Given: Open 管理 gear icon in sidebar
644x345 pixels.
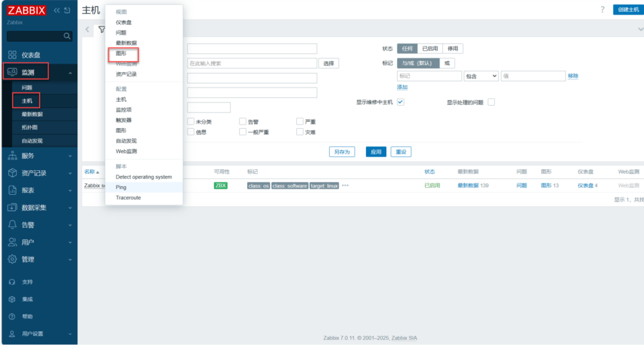Looking at the screenshot, I should point(12,259).
